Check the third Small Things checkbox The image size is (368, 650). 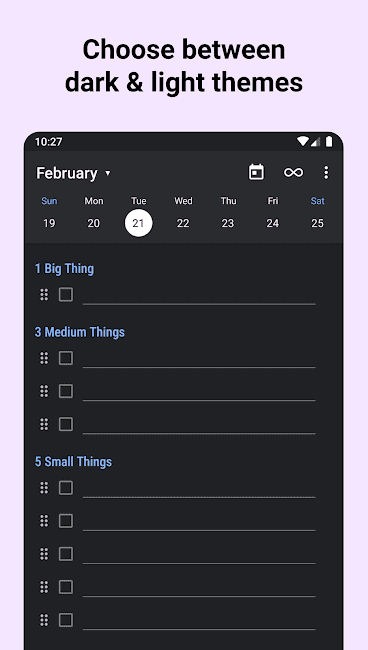65,554
